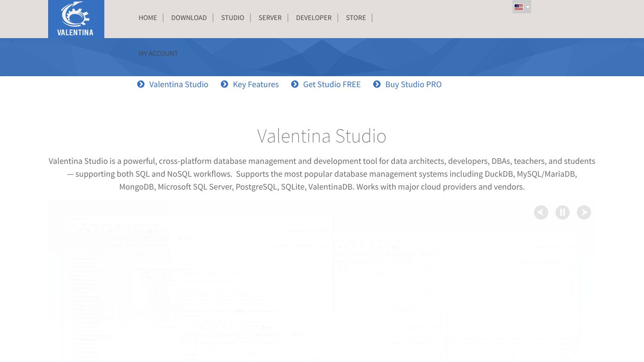Click arrow icon beside Buy Studio PRO
644x362 pixels.
377,84
